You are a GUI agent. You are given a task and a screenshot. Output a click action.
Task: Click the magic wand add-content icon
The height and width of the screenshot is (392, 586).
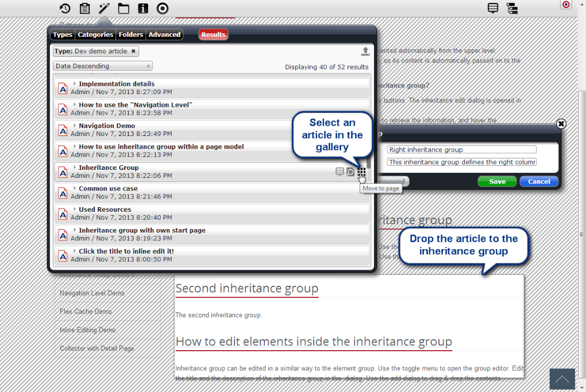pos(104,8)
